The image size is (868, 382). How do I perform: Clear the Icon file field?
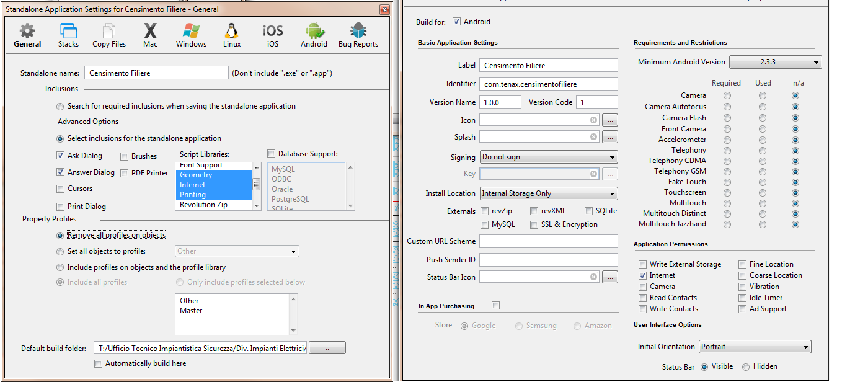click(593, 120)
